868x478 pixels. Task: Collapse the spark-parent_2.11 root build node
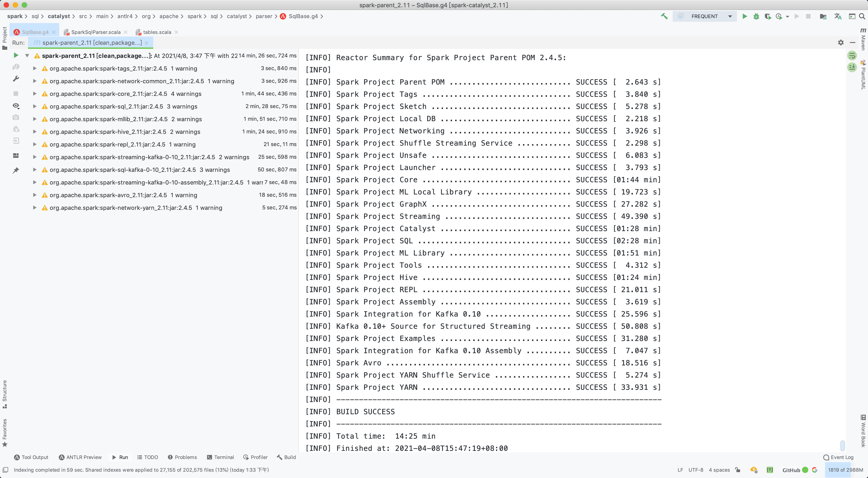[x=27, y=56]
